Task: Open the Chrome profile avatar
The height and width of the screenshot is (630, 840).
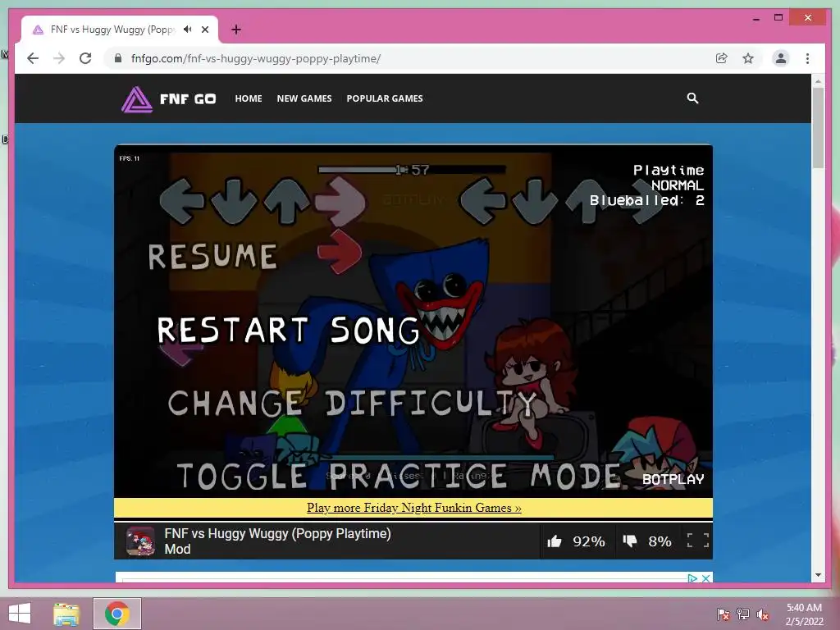Action: pos(781,58)
